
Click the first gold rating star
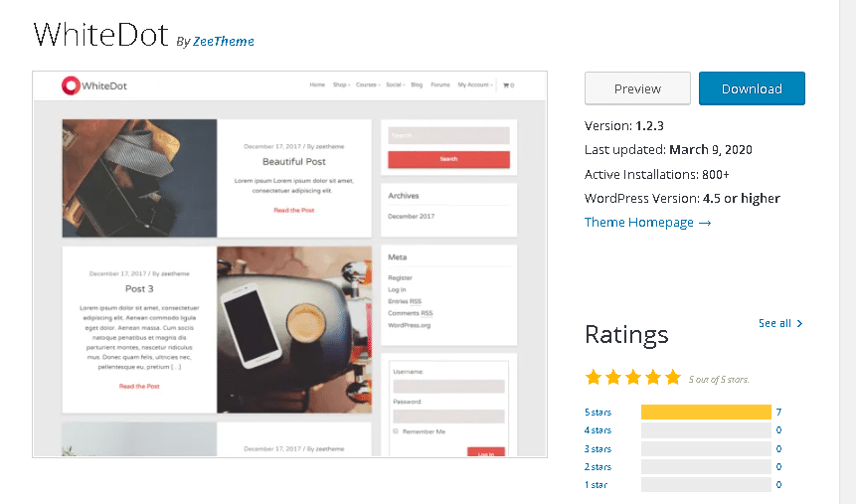[x=594, y=378]
